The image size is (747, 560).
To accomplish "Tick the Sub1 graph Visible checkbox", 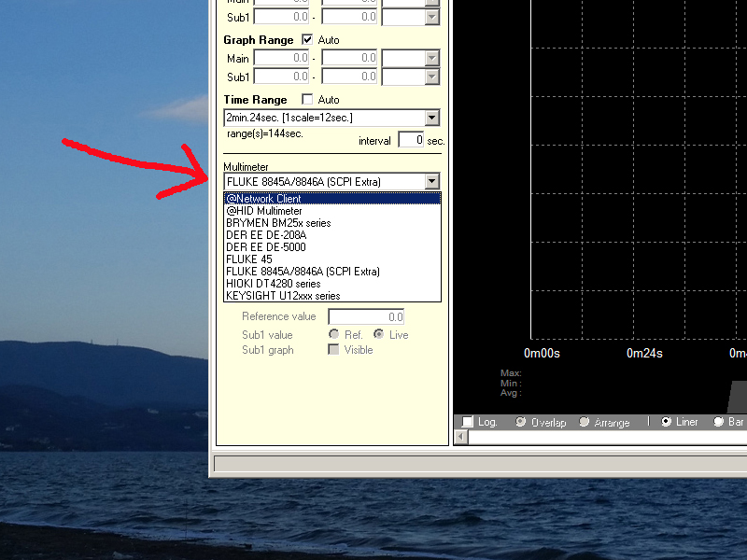I will tap(333, 350).
